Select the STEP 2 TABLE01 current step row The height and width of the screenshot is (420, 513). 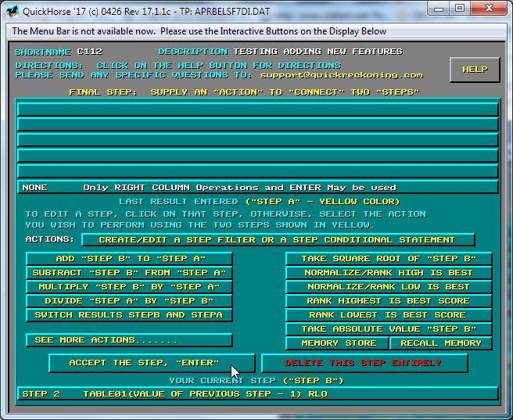tap(258, 394)
